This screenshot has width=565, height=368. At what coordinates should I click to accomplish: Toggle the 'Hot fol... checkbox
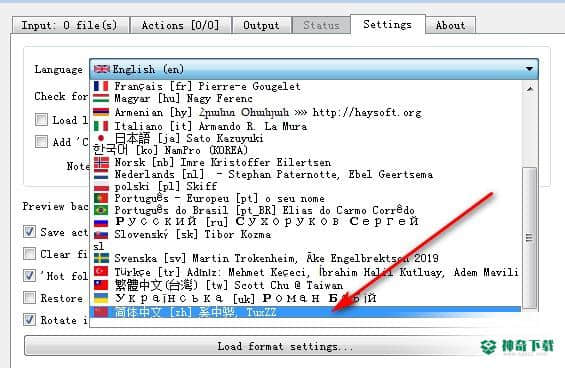point(29,276)
